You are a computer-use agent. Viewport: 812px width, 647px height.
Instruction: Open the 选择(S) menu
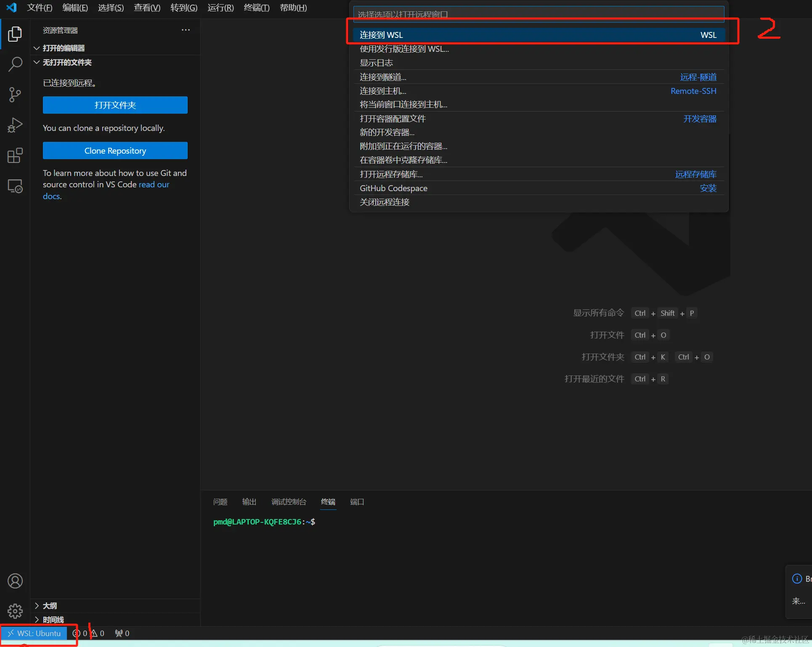click(x=111, y=8)
